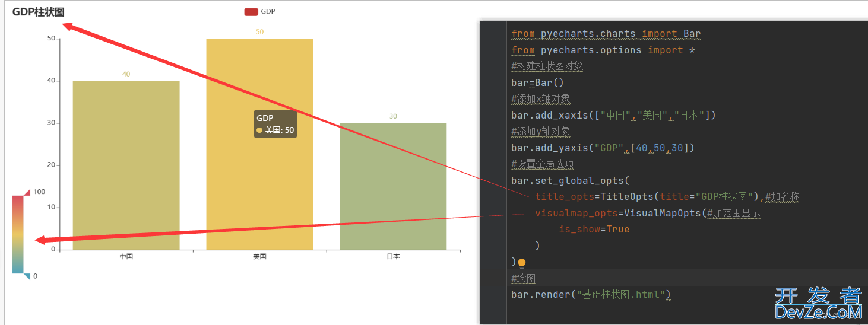Screen dimensions: 868x325
Task: Click the #设置全局选项 comment
Action: coord(542,164)
